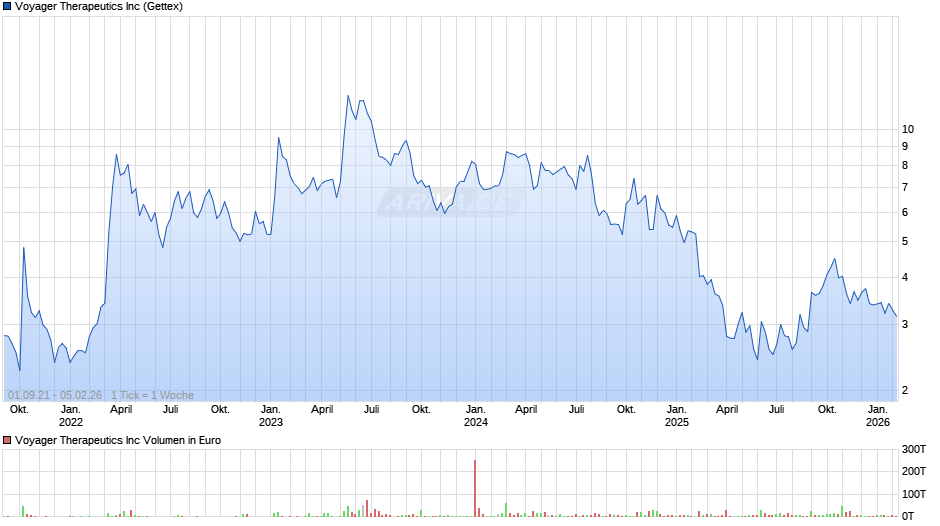The width and height of the screenshot is (940, 526).
Task: Click the price axis label 4
Action: coord(905,278)
